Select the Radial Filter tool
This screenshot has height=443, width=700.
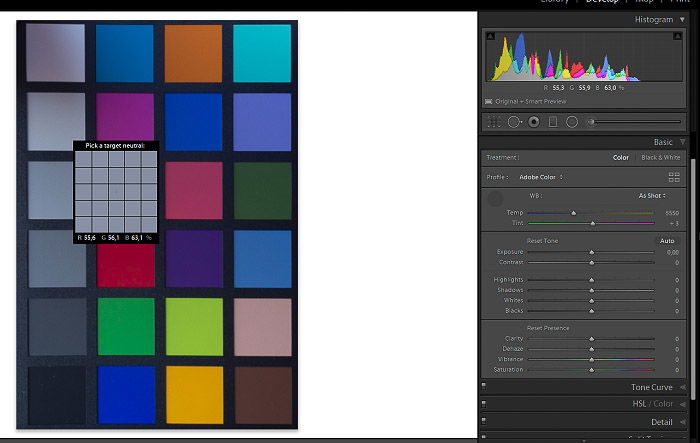click(x=572, y=122)
